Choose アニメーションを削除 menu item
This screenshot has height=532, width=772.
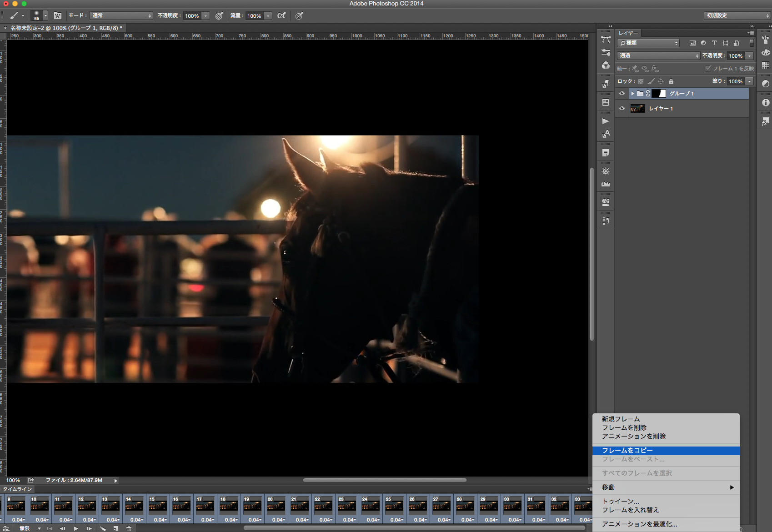(x=634, y=437)
